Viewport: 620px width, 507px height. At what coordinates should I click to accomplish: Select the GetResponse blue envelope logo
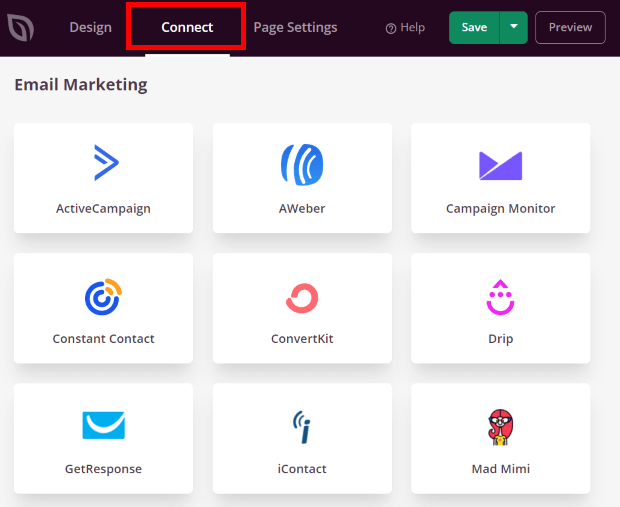point(104,425)
